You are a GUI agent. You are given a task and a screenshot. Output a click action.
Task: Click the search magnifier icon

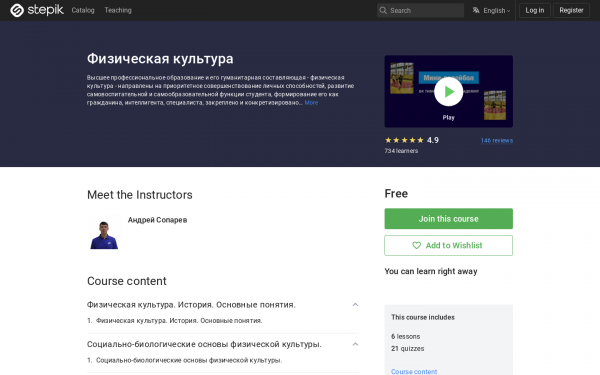(383, 10)
